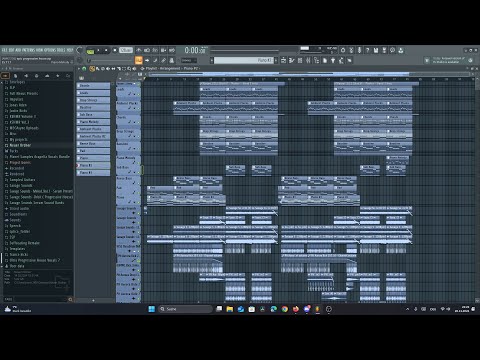Expand the Rendered folder in browser
Screen dimensions: 480x360
14,174
